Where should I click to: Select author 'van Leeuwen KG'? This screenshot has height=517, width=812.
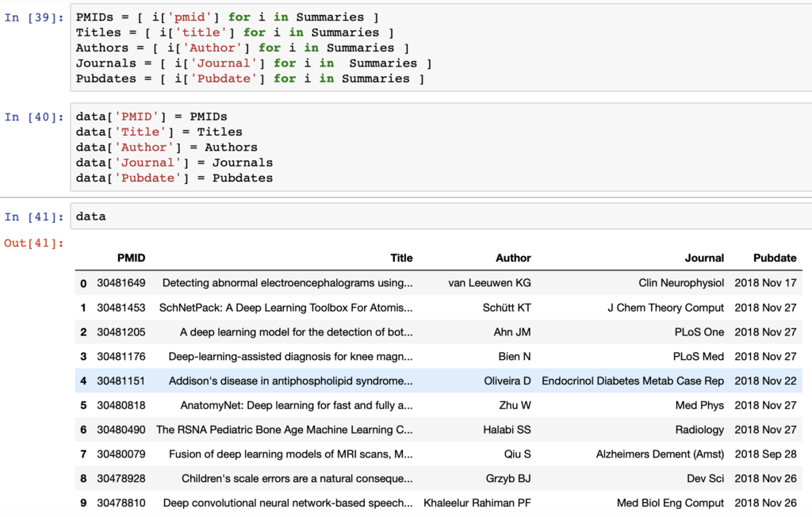click(x=489, y=283)
